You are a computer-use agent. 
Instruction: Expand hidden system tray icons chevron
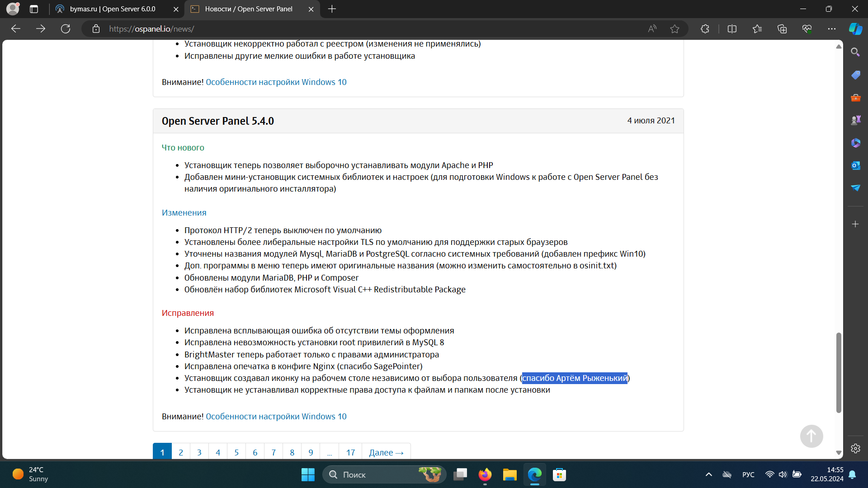708,474
